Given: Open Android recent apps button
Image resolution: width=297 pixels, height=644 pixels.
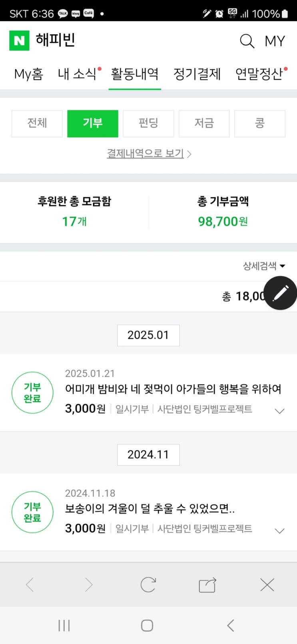Looking at the screenshot, I should point(64,625).
